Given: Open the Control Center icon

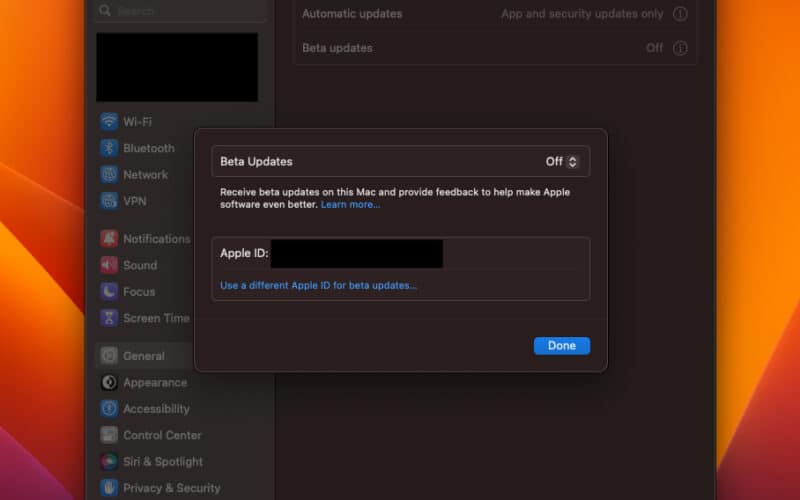Looking at the screenshot, I should [109, 435].
